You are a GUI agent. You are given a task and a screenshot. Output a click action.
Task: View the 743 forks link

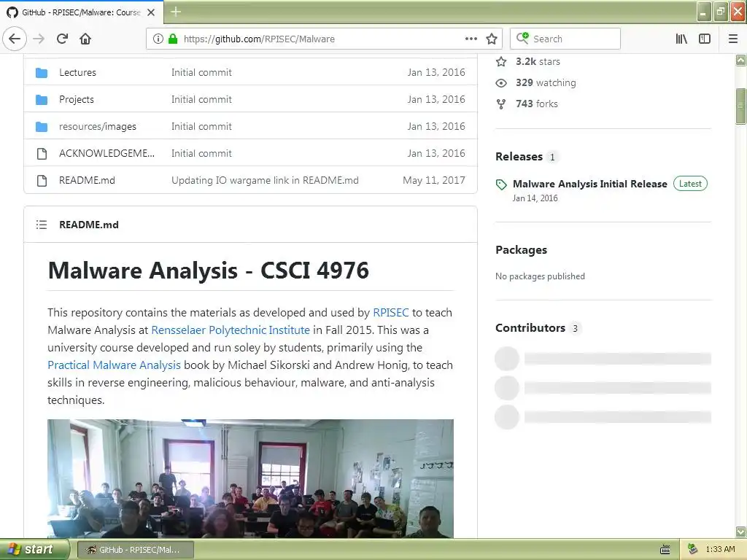point(536,104)
